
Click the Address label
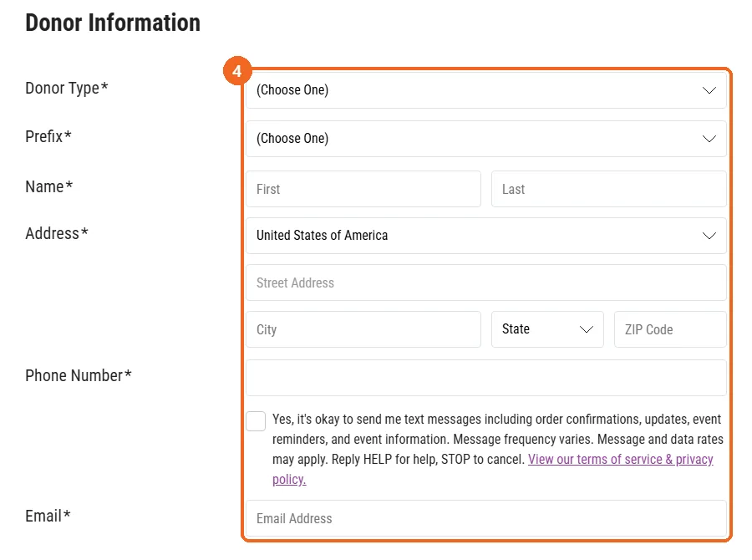[x=57, y=233]
